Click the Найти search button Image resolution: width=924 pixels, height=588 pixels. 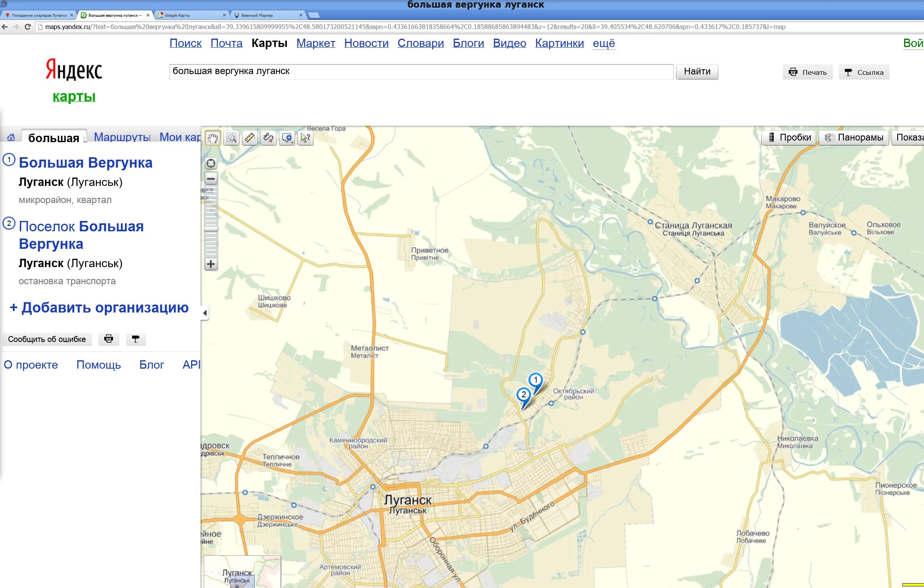click(697, 72)
